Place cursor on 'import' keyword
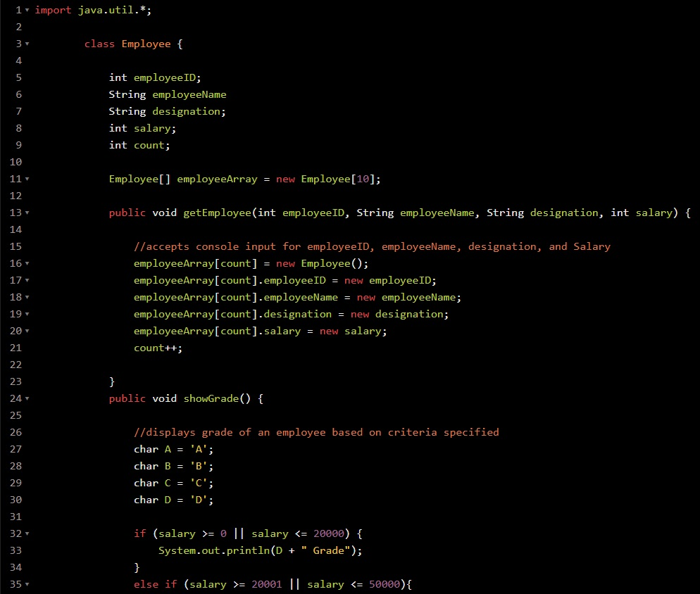Image resolution: width=700 pixels, height=594 pixels. [53, 11]
